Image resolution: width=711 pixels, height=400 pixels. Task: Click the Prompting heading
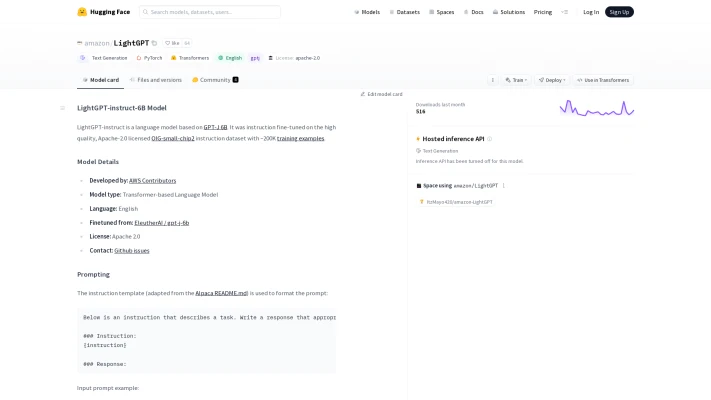pyautogui.click(x=93, y=274)
